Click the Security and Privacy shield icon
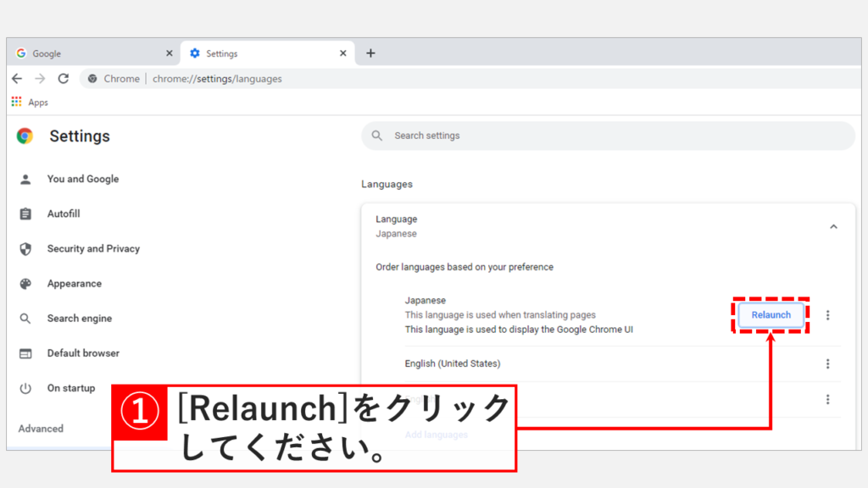The image size is (868, 488). point(25,249)
